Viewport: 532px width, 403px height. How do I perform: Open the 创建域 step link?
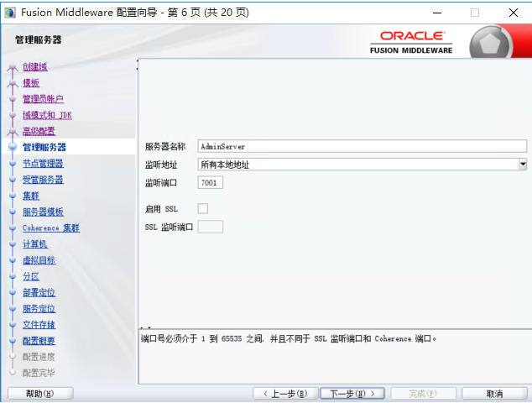click(x=35, y=66)
